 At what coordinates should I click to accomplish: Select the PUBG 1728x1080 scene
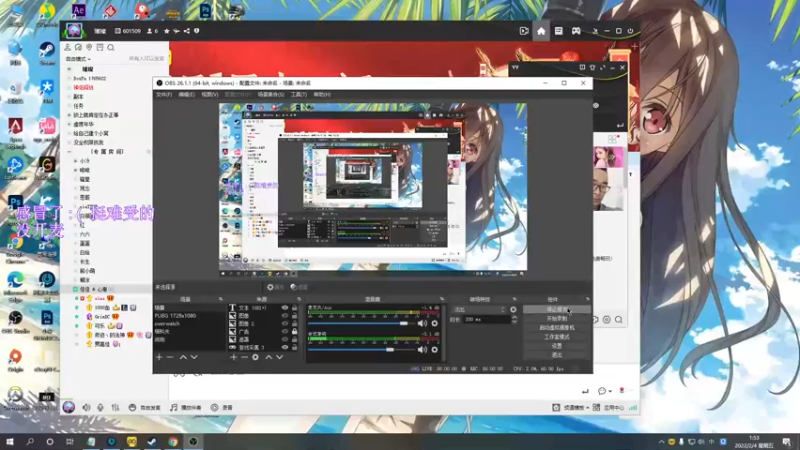pyautogui.click(x=189, y=316)
